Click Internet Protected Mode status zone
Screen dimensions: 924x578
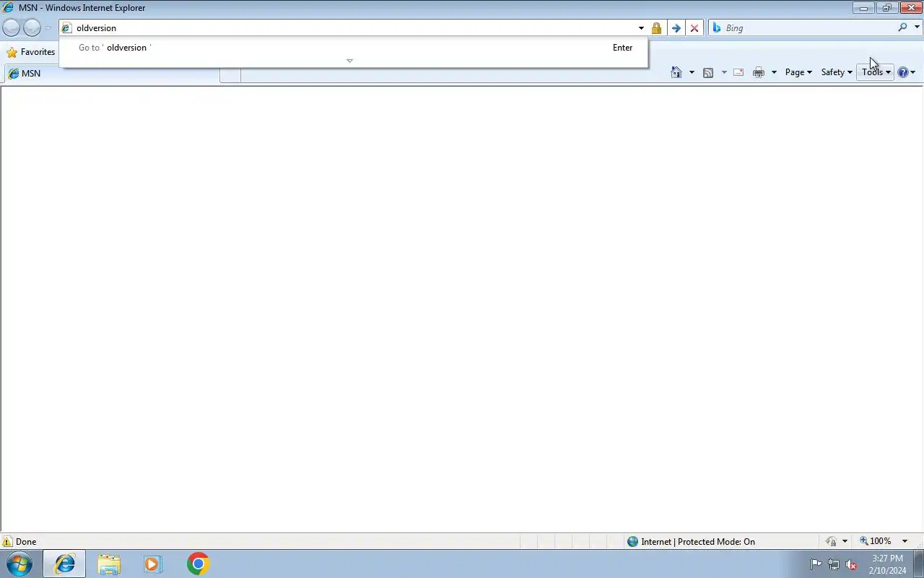[691, 542]
